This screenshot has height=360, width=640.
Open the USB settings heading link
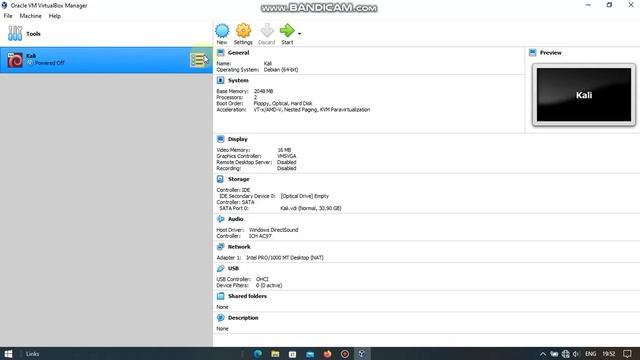click(x=233, y=269)
